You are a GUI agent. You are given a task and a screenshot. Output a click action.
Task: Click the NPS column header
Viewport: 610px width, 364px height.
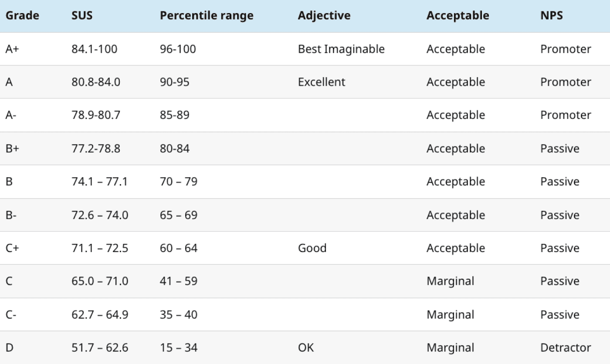(x=552, y=16)
